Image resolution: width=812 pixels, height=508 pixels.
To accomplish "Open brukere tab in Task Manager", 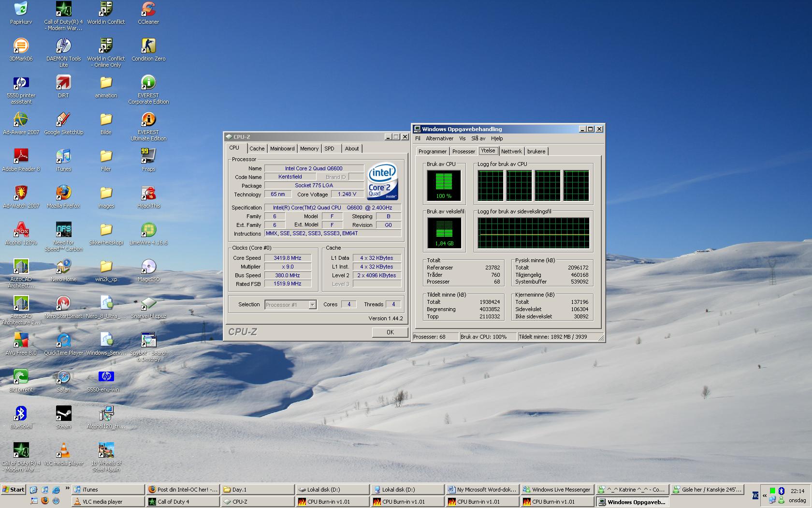I will point(536,151).
